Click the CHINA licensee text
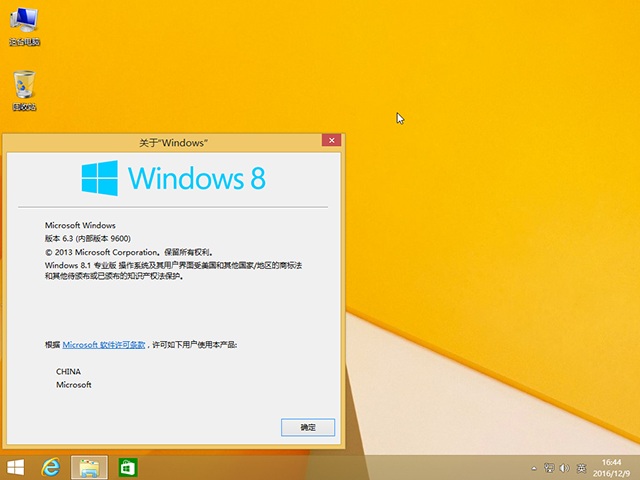The image size is (640, 480). pos(68,371)
